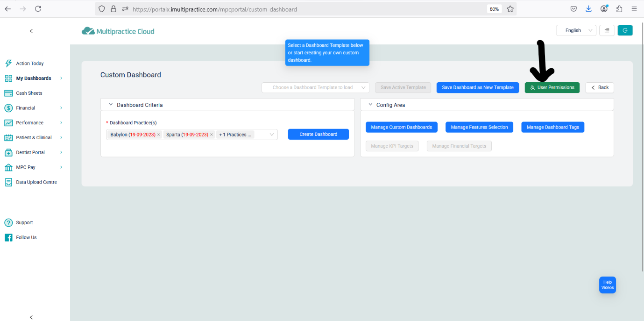
Task: Click the User Permissions button
Action: coord(552,87)
